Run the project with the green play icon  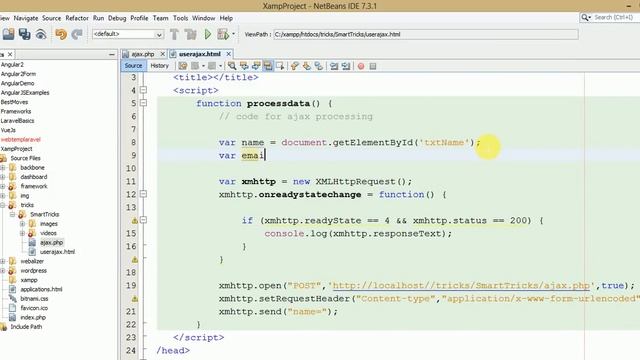tap(208, 34)
